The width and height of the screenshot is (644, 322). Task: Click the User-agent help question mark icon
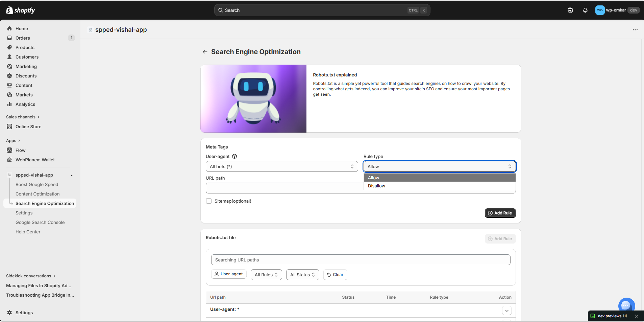(x=234, y=156)
